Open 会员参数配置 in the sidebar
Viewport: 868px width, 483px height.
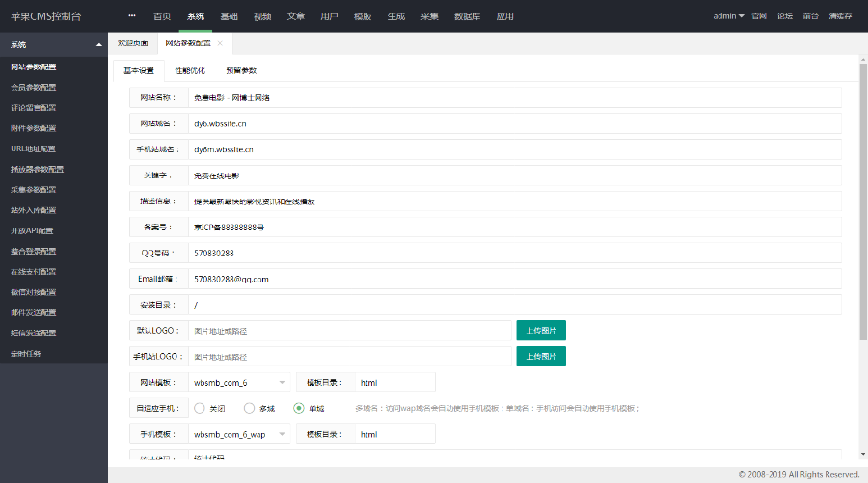pyautogui.click(x=33, y=88)
